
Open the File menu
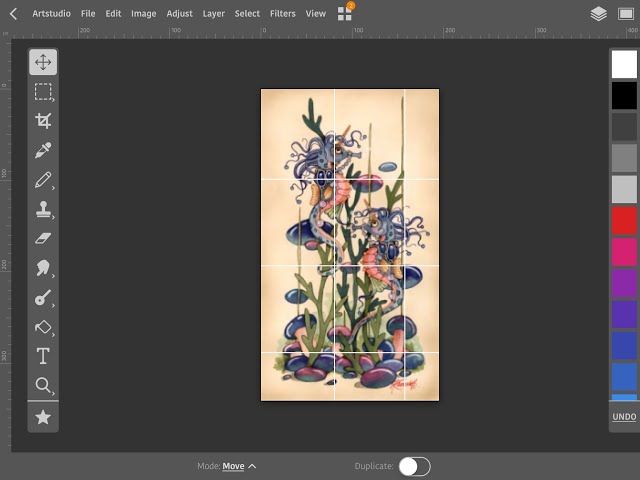(x=88, y=13)
